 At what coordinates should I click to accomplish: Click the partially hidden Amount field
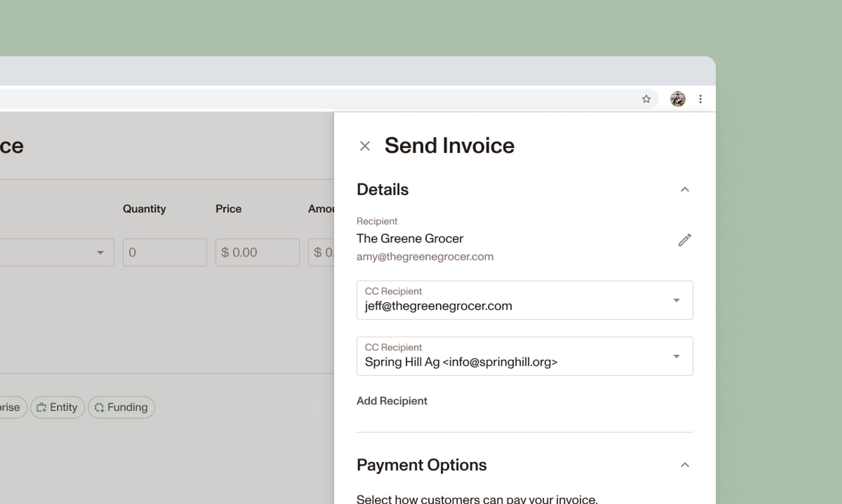coord(321,252)
